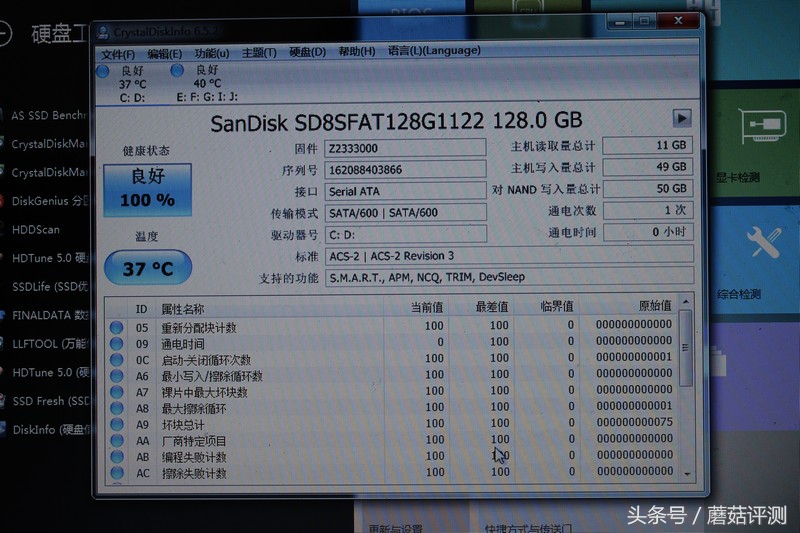Select attribute row 09 通电时间
The width and height of the screenshot is (800, 533).
pos(393,342)
